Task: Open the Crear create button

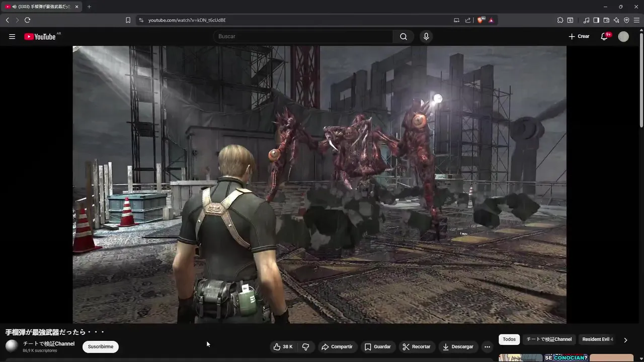Action: 579,36
